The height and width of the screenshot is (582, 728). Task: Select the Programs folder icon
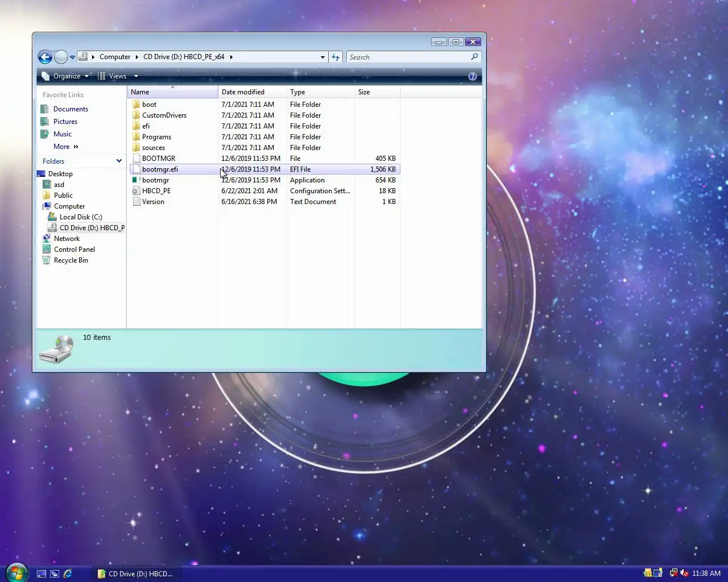click(136, 137)
